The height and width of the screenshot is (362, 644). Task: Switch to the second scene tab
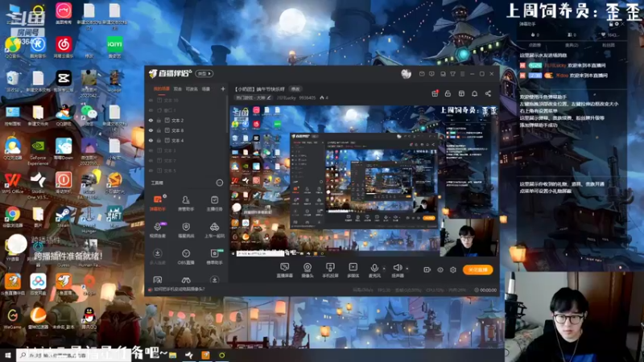point(177,88)
